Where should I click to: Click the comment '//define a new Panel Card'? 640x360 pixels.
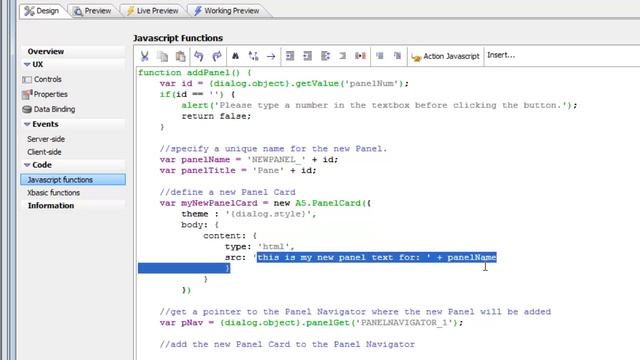coord(227,192)
